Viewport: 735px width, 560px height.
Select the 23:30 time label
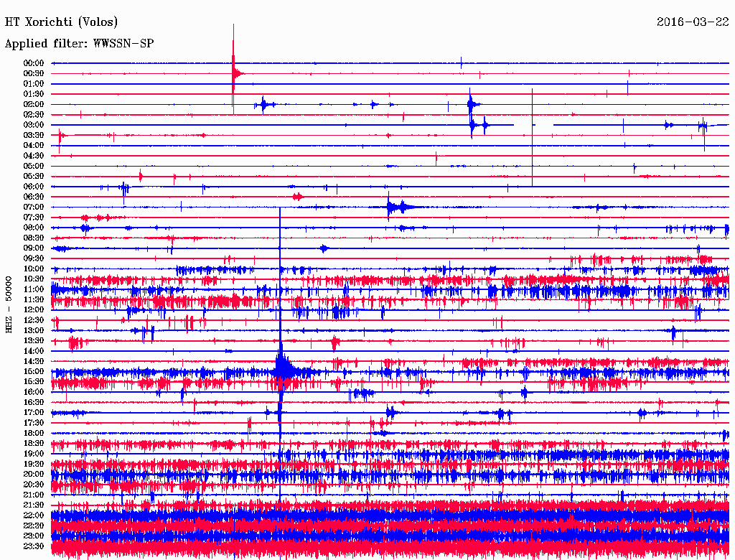pos(34,546)
